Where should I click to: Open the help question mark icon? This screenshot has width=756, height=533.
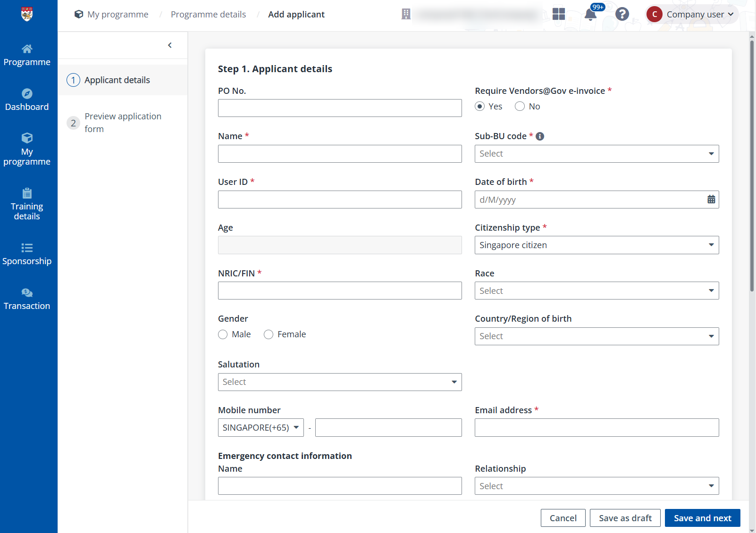[622, 14]
